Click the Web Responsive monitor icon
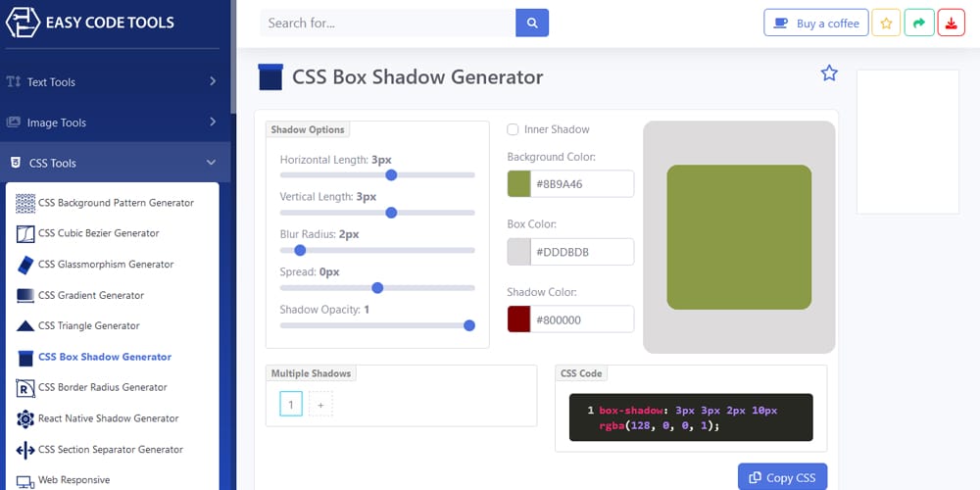The image size is (980, 490). click(25, 481)
